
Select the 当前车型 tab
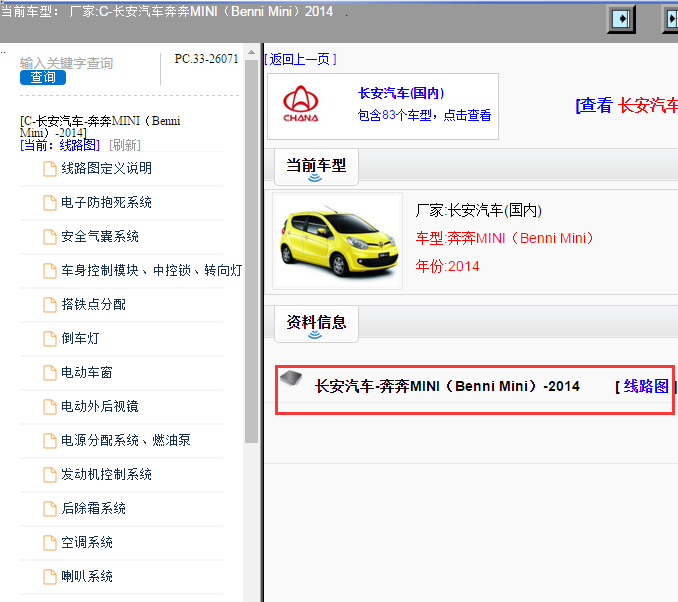316,167
